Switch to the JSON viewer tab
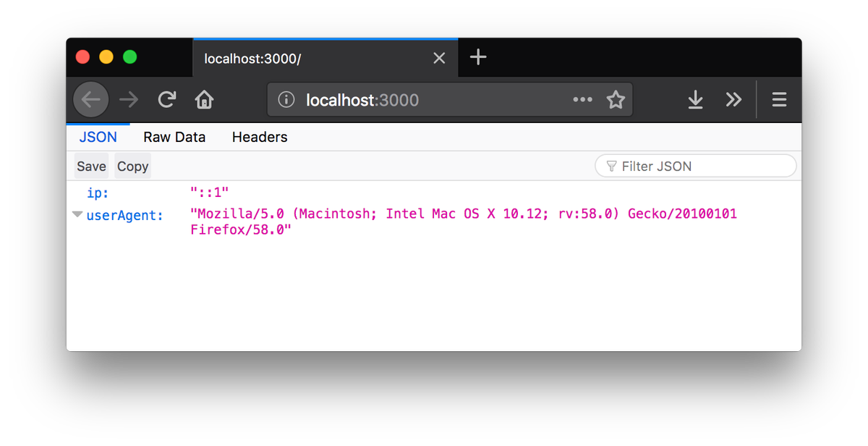 click(x=98, y=137)
